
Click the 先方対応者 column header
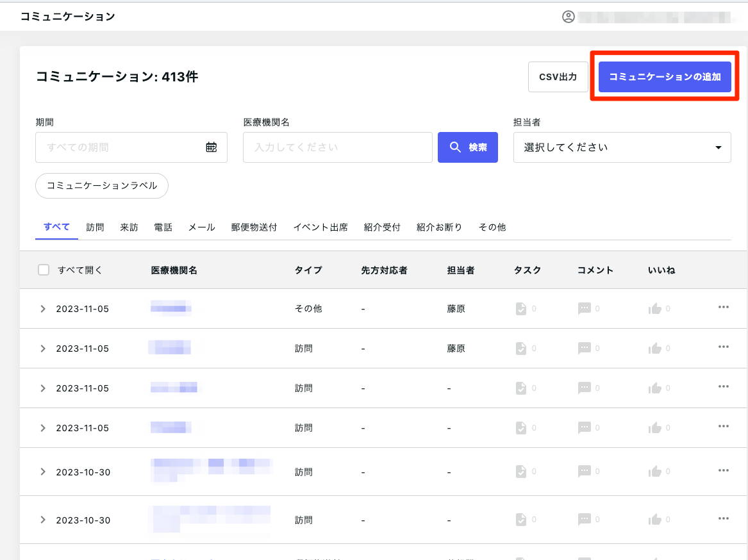point(385,270)
